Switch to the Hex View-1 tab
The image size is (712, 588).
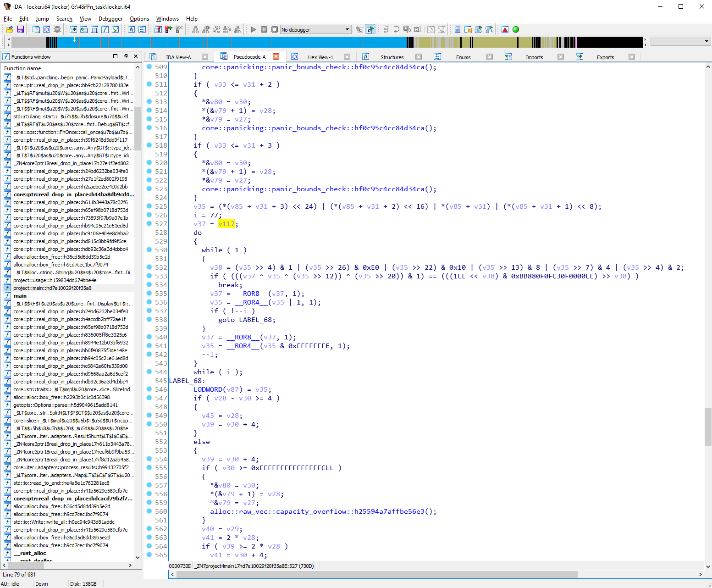tap(320, 57)
